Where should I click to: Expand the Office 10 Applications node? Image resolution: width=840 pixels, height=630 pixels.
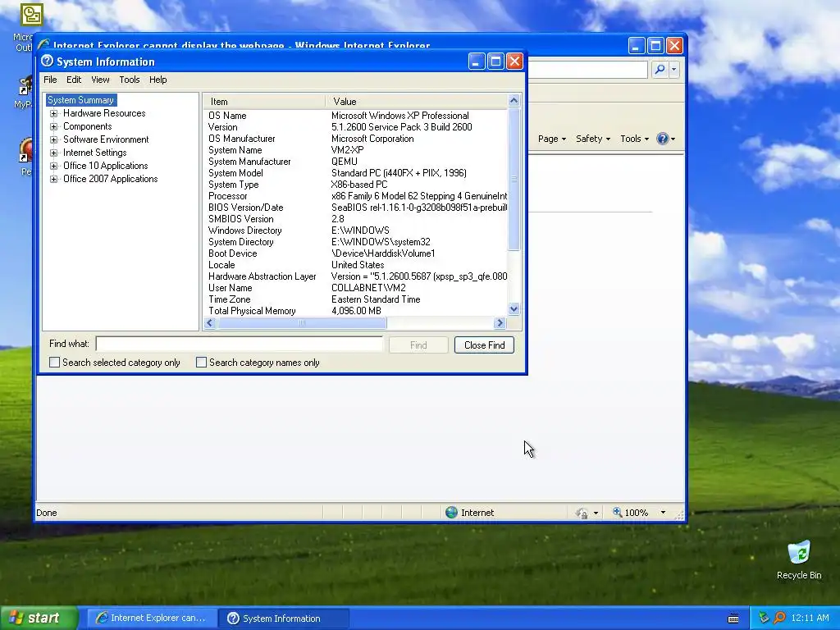[53, 166]
